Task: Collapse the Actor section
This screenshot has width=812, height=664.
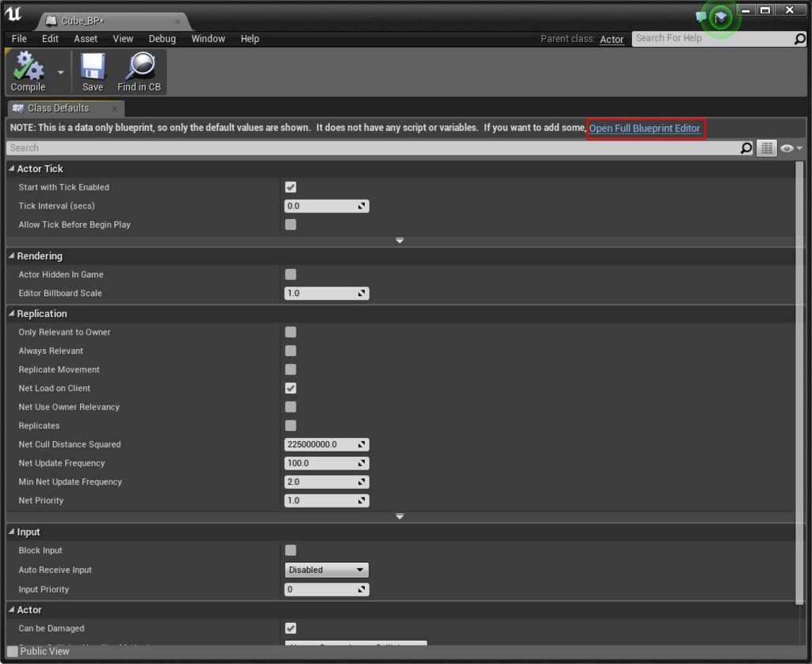Action: click(x=11, y=609)
